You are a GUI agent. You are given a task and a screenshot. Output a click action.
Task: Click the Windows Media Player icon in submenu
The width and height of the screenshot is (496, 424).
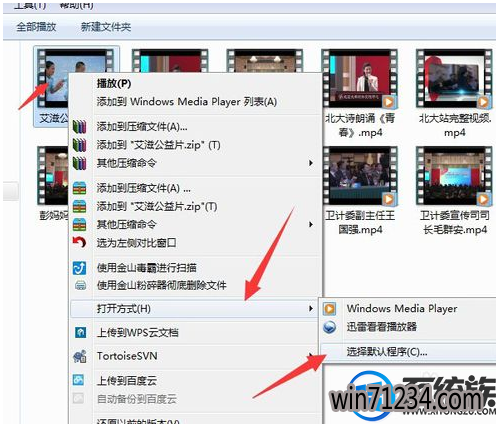pos(329,309)
